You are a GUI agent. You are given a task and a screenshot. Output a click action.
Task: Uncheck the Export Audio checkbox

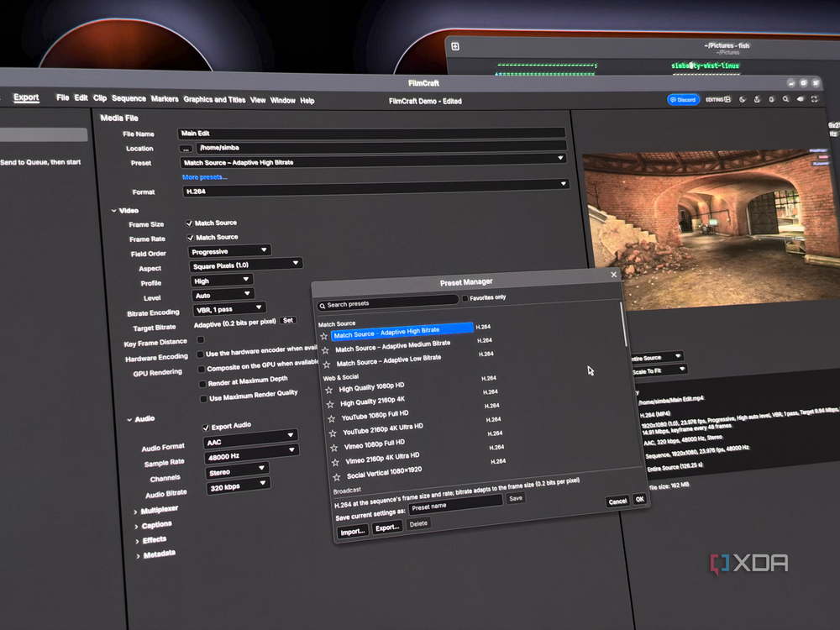[205, 428]
